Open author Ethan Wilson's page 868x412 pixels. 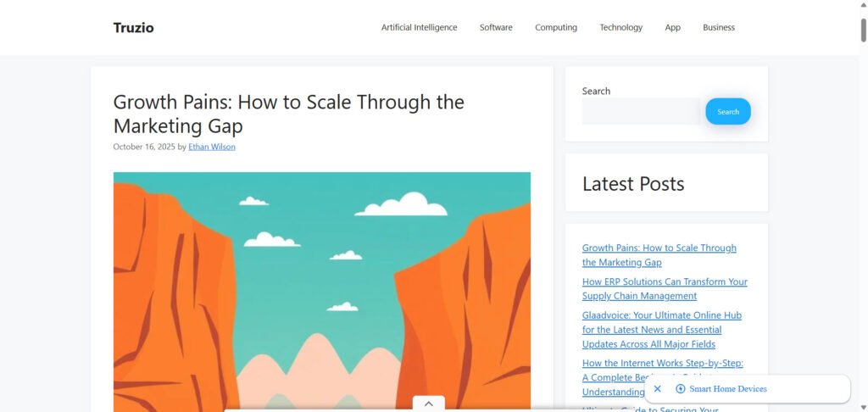[211, 147]
